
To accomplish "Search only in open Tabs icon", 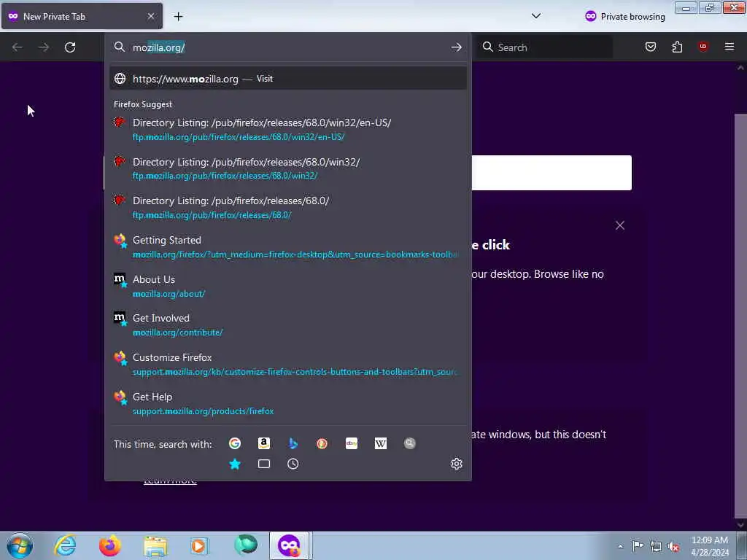I will [x=264, y=464].
